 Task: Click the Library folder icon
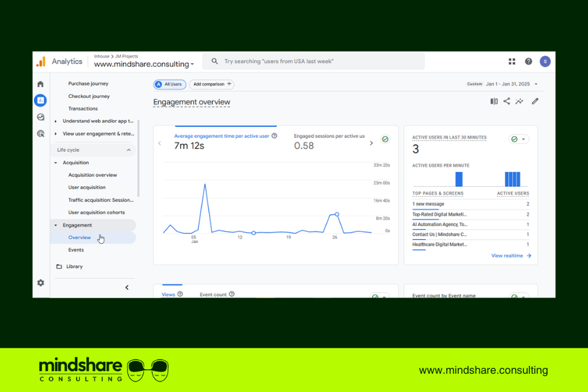[59, 267]
